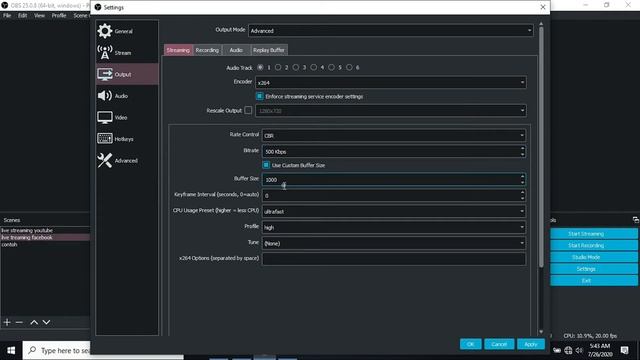
Task: Open Stream settings with the antenna icon
Action: coord(105,52)
